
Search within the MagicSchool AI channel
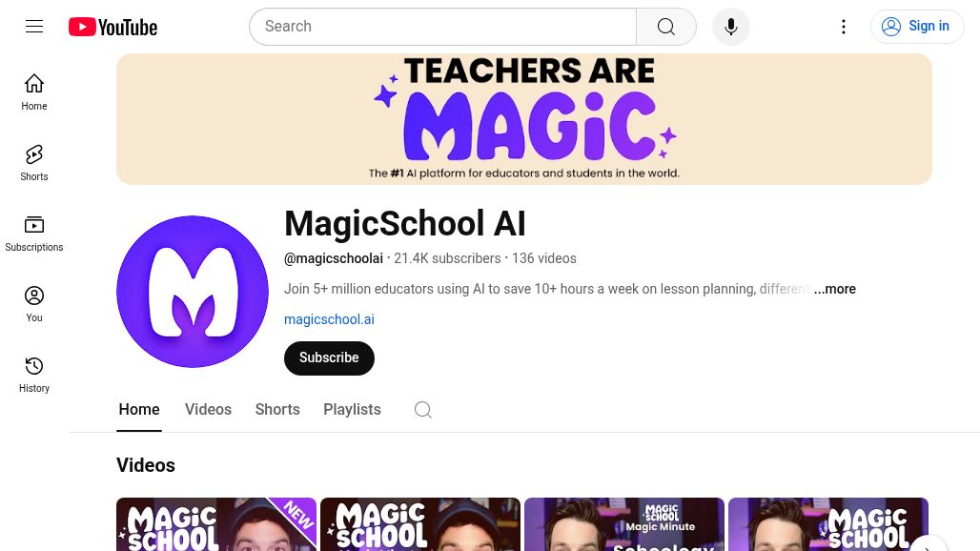[422, 410]
